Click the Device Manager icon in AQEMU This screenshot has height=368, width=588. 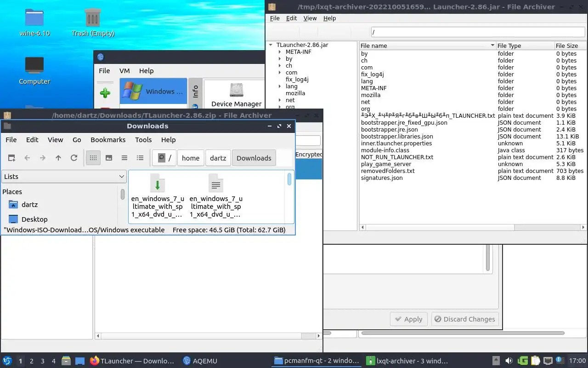[x=237, y=95]
